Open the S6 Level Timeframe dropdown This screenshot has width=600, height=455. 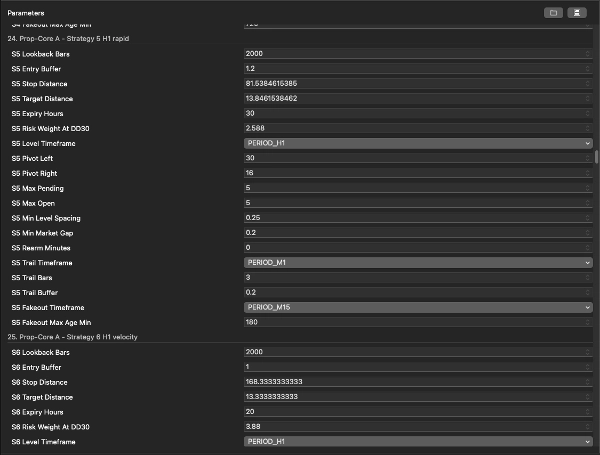418,442
